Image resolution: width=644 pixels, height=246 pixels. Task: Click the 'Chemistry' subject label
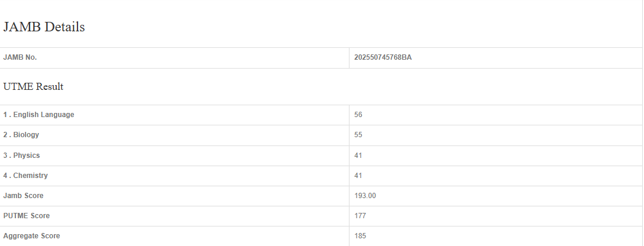(x=30, y=176)
